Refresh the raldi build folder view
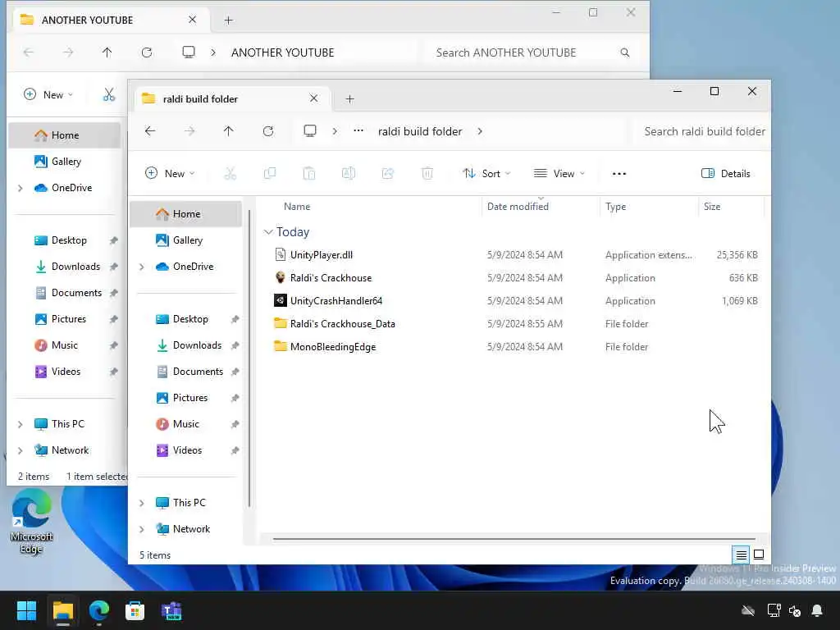This screenshot has width=840, height=630. pos(268,131)
